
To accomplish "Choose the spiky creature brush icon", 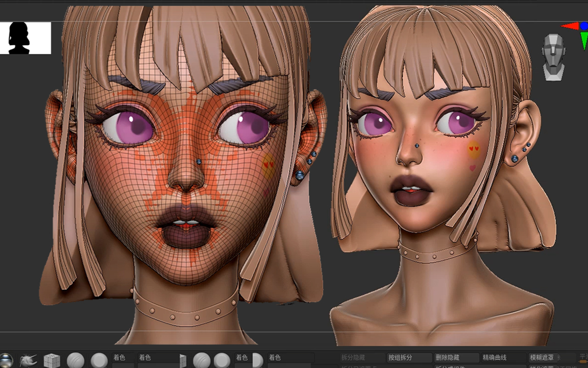I will [28, 360].
